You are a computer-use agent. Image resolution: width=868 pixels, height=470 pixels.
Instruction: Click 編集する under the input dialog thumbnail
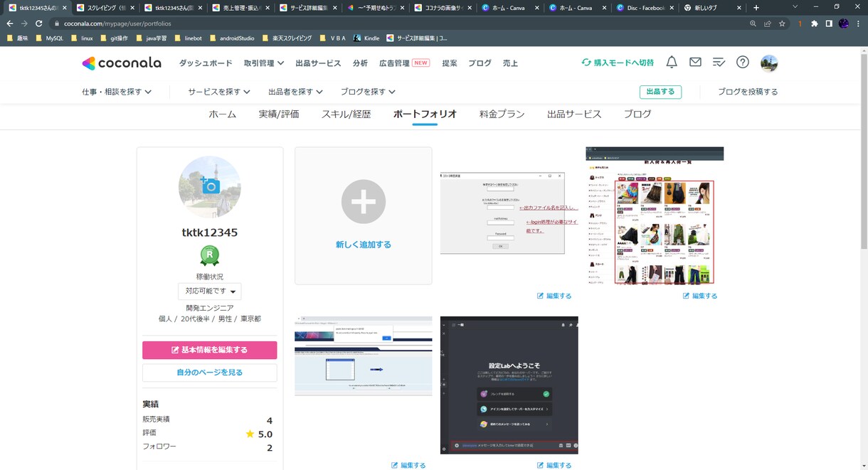pos(554,296)
